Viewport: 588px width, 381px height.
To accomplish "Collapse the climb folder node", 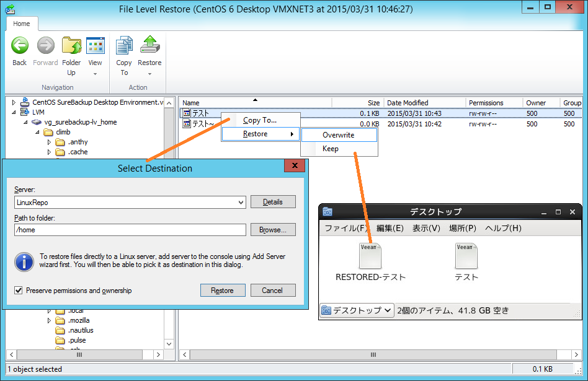I will (37, 132).
